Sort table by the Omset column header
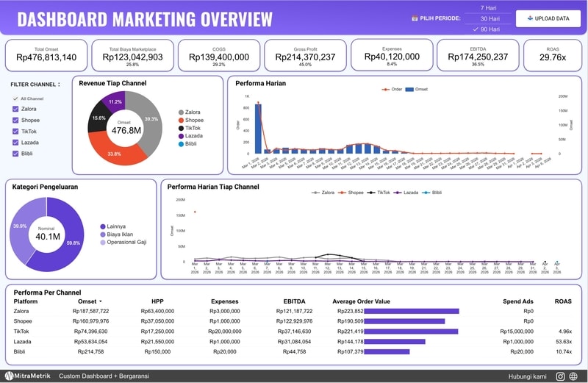The width and height of the screenshot is (588, 383). coord(90,301)
